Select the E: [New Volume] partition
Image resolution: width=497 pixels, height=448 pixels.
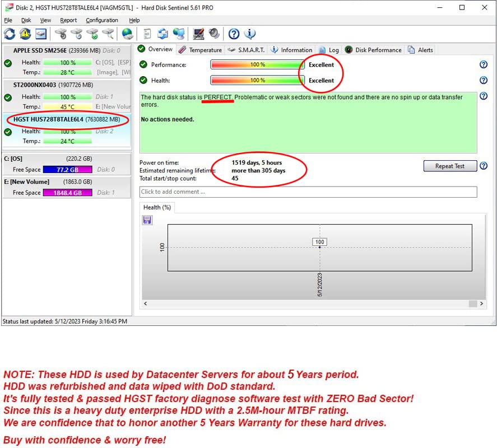click(67, 187)
